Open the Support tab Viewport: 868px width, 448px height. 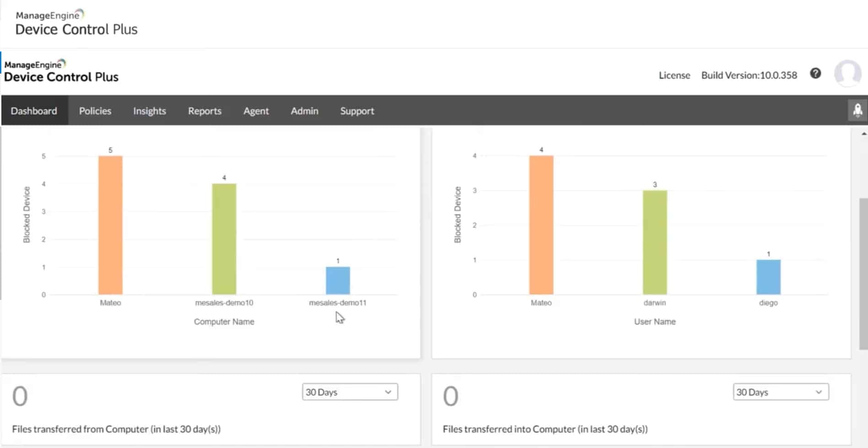pos(357,111)
